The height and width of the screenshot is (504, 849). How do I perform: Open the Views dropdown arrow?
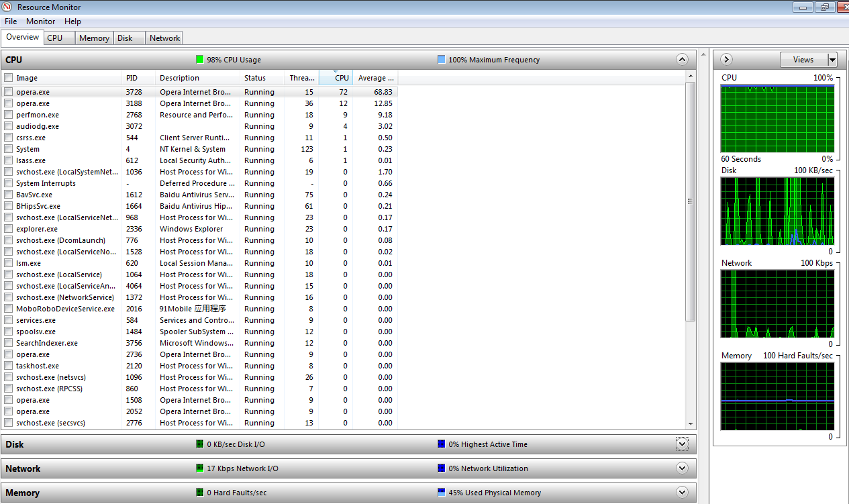click(833, 60)
